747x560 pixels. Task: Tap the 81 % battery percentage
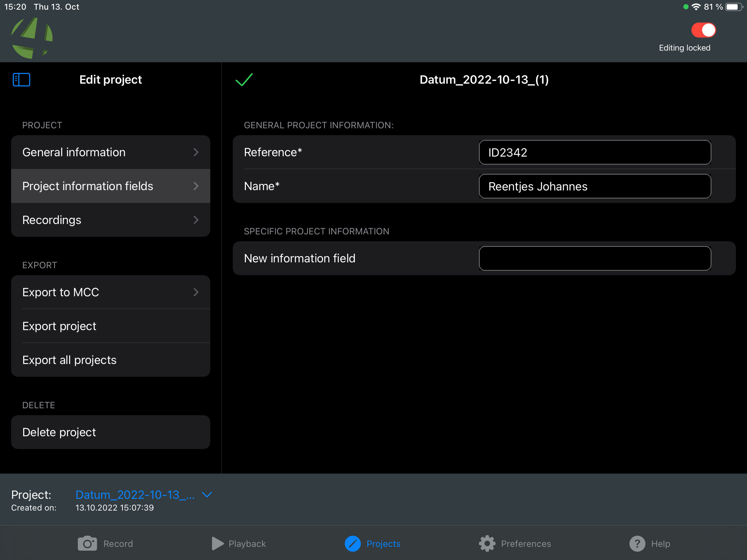pos(713,7)
